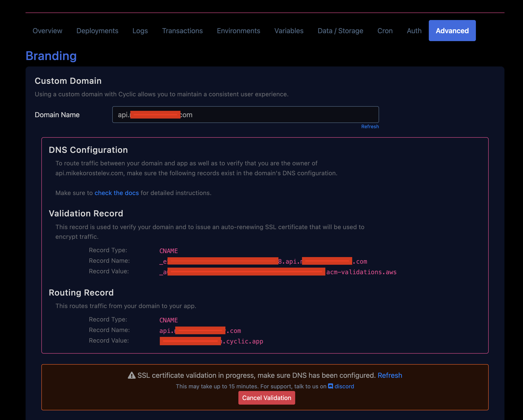The height and width of the screenshot is (420, 523).
Task: Switch to the Deployments tab
Action: coord(97,31)
